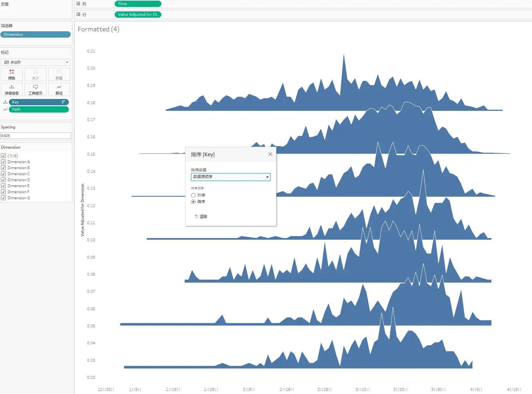Uncheck Dimension F filter

click(x=3, y=192)
